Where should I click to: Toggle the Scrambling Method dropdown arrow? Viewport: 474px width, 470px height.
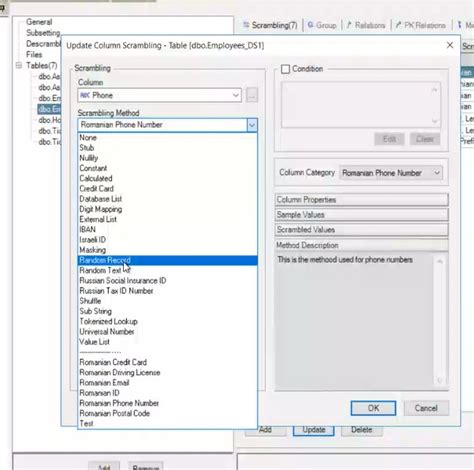pyautogui.click(x=252, y=125)
